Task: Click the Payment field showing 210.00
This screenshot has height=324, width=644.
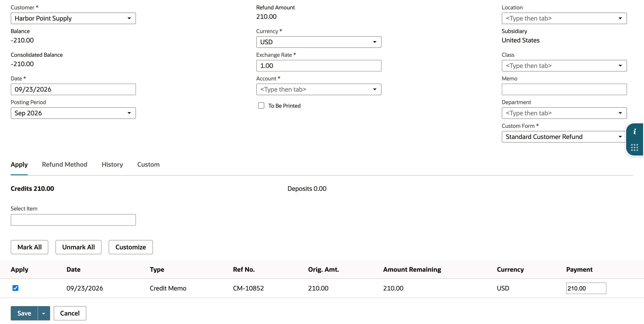Action: click(x=586, y=288)
